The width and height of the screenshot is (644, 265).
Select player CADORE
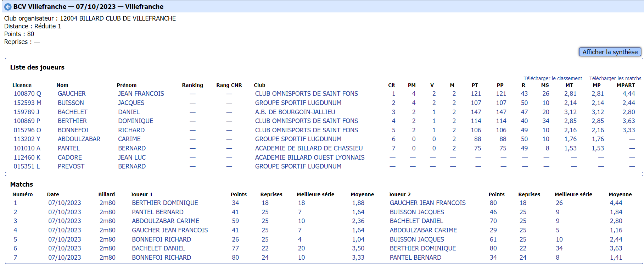pyautogui.click(x=70, y=158)
